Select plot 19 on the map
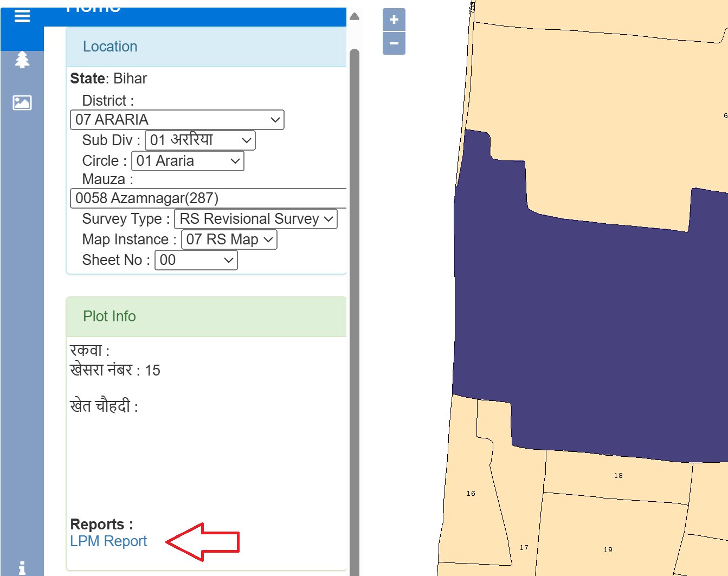Viewport: 728px width, 576px height. click(x=607, y=536)
